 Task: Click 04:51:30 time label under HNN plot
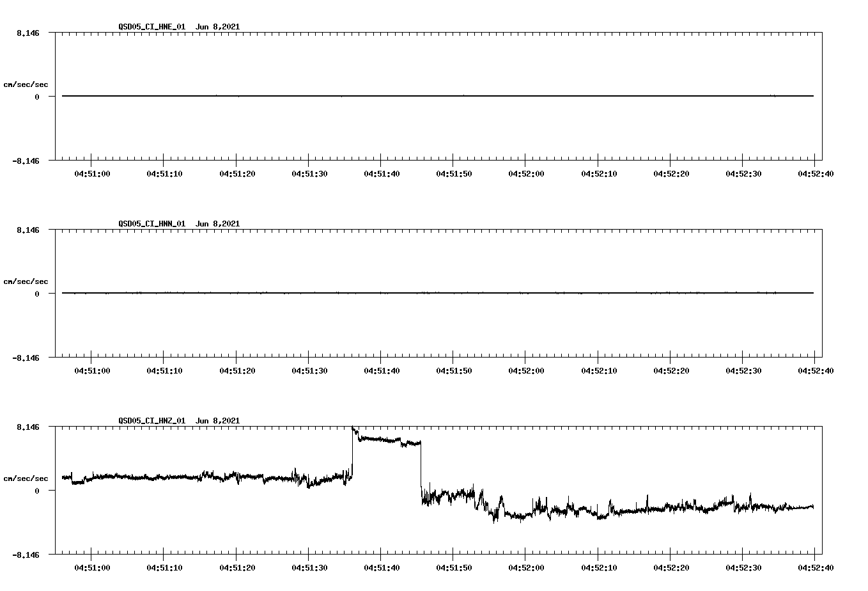[x=309, y=370]
